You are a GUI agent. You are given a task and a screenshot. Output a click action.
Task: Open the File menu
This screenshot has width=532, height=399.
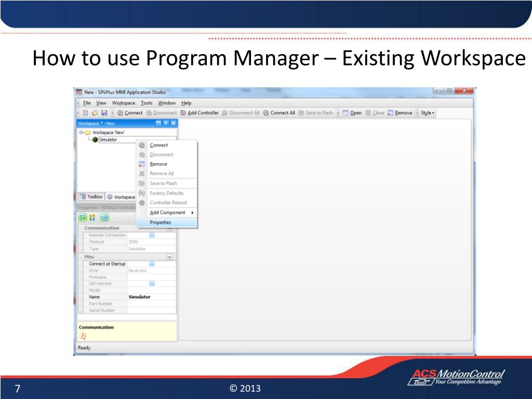tap(87, 103)
